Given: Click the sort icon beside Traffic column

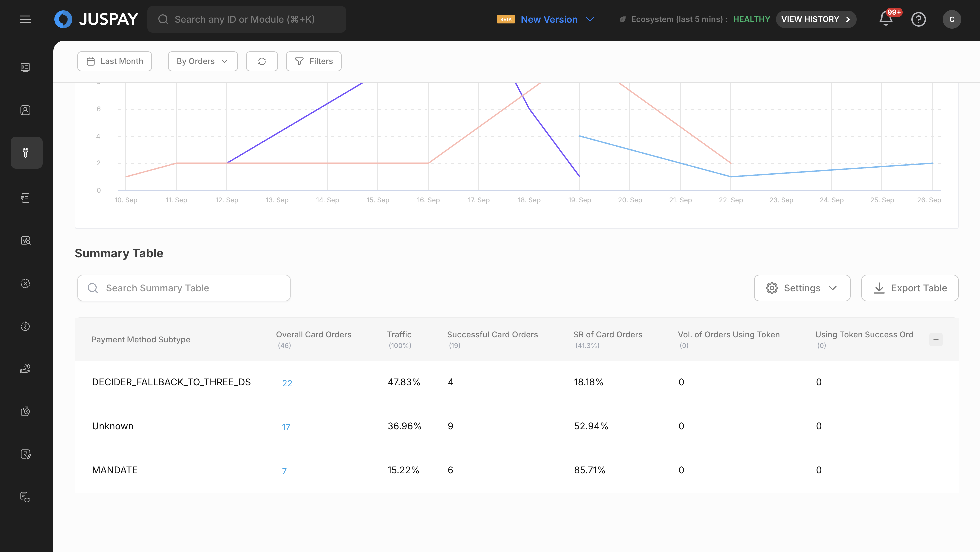Looking at the screenshot, I should 423,335.
